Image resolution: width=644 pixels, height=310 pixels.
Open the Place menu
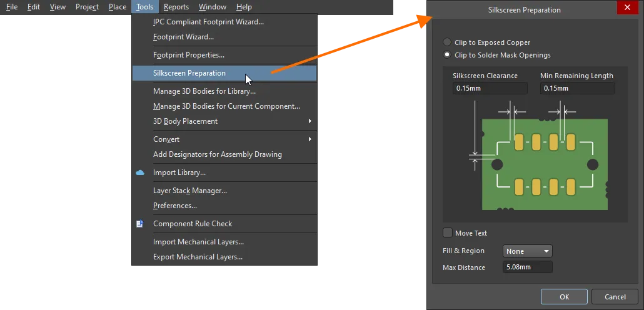click(118, 7)
